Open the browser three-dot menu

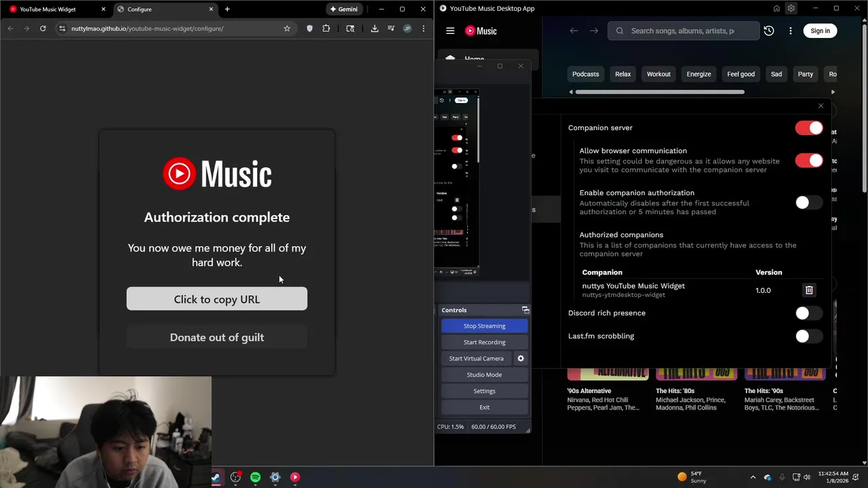coord(423,28)
